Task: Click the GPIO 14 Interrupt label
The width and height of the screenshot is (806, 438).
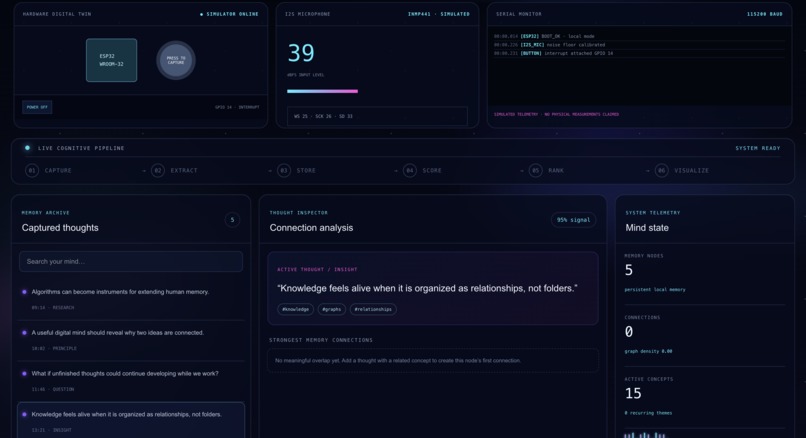Action: pyautogui.click(x=237, y=107)
